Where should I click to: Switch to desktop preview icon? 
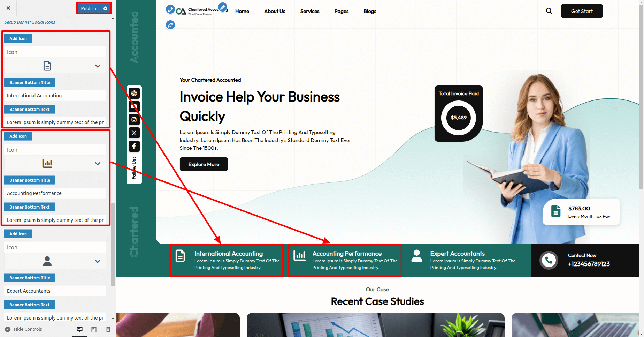point(79,330)
